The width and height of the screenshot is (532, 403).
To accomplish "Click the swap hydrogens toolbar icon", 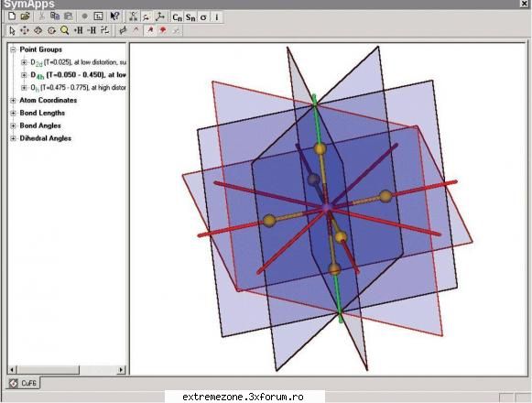I will point(104,30).
